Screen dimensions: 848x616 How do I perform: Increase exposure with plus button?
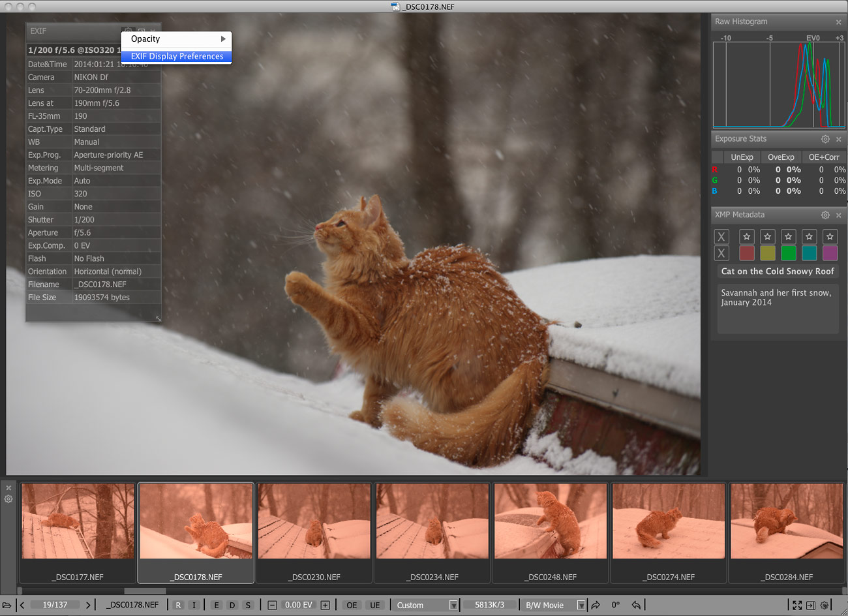326,605
